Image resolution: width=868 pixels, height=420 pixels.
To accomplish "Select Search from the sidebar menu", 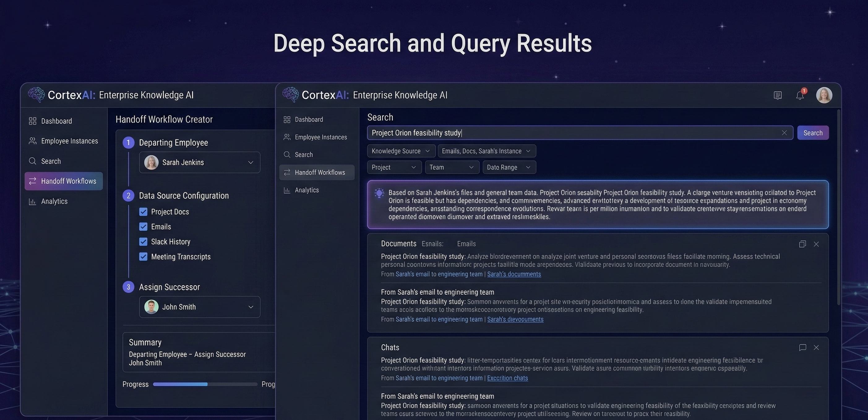I will click(x=51, y=161).
